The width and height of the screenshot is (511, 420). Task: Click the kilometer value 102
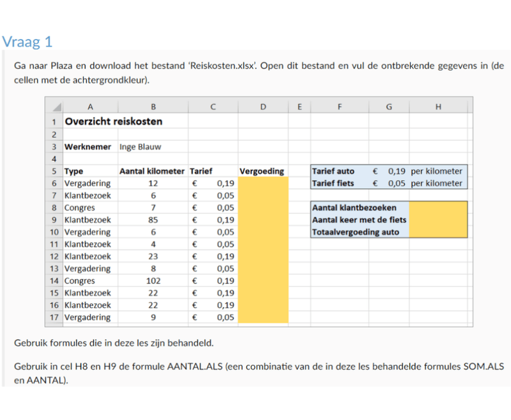pyautogui.click(x=153, y=281)
